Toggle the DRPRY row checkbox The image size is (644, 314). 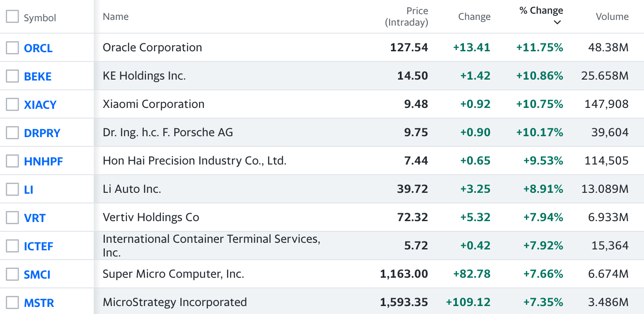tap(12, 133)
